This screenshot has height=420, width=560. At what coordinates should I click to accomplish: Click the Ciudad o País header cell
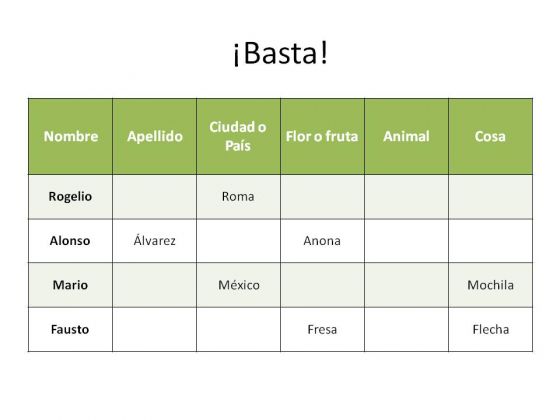(238, 136)
